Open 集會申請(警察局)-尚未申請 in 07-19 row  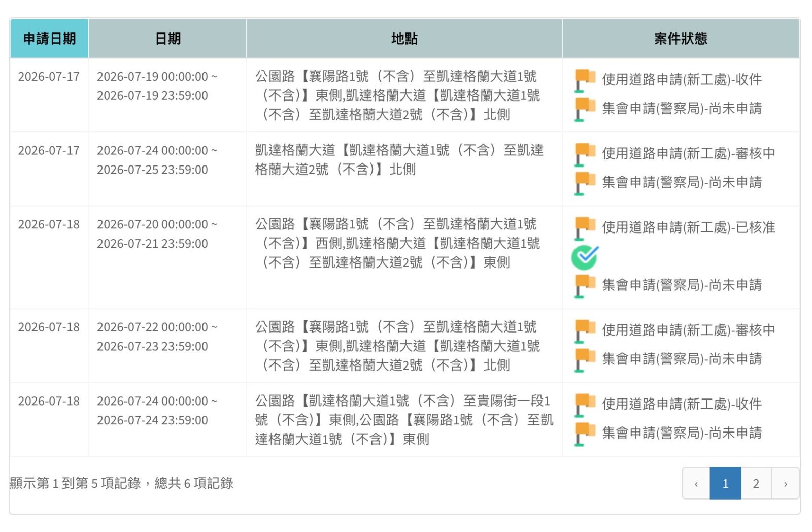(x=682, y=109)
